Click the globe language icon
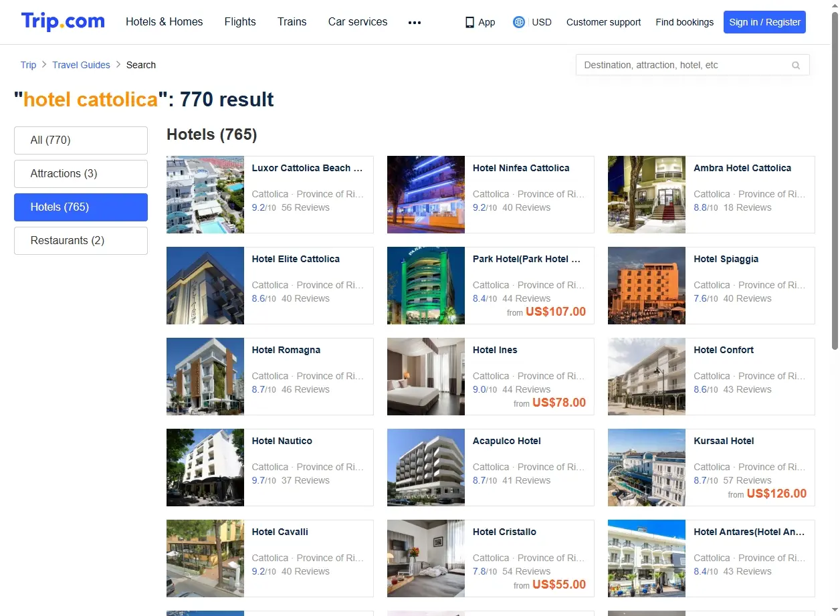This screenshot has width=840, height=616. pyautogui.click(x=519, y=22)
